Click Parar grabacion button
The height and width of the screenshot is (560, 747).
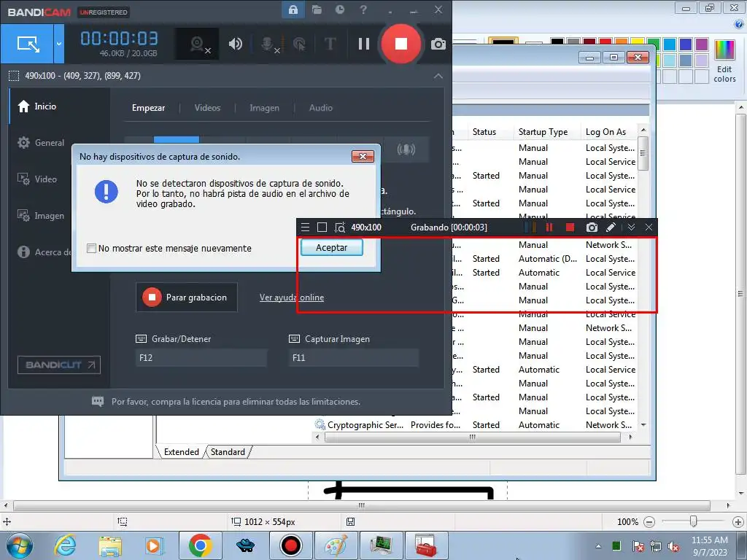click(x=186, y=297)
